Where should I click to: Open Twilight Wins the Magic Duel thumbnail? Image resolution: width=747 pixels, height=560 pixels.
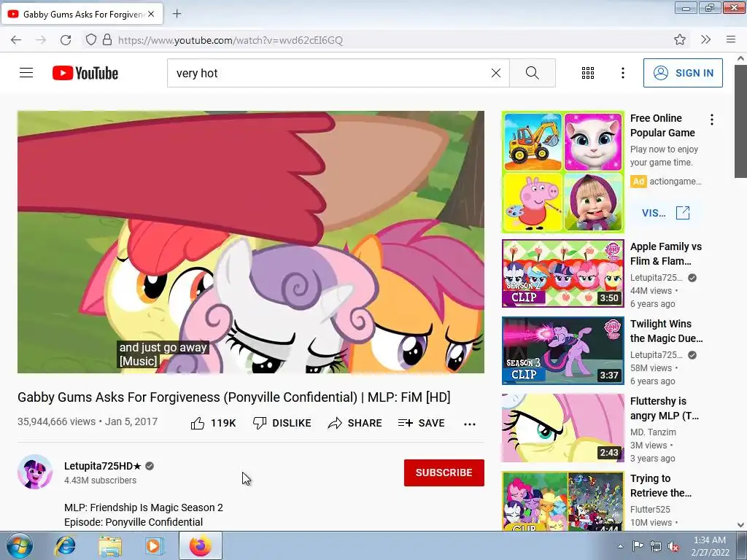562,351
